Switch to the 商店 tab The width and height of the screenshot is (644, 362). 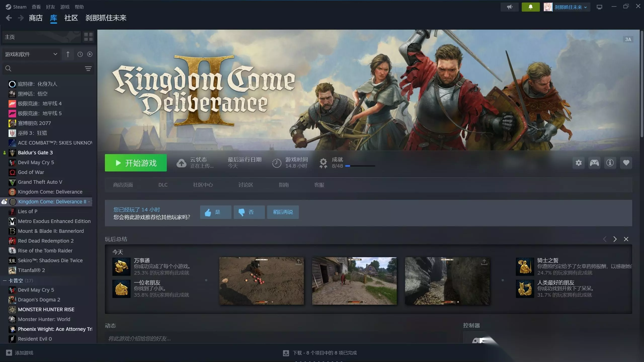click(36, 18)
